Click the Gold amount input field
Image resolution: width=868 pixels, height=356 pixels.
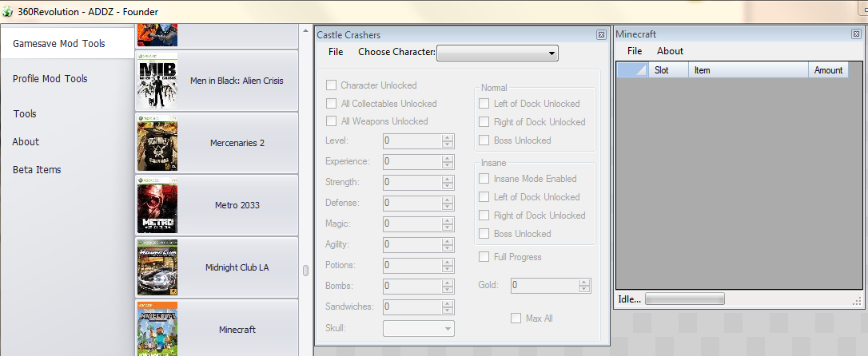tap(543, 285)
